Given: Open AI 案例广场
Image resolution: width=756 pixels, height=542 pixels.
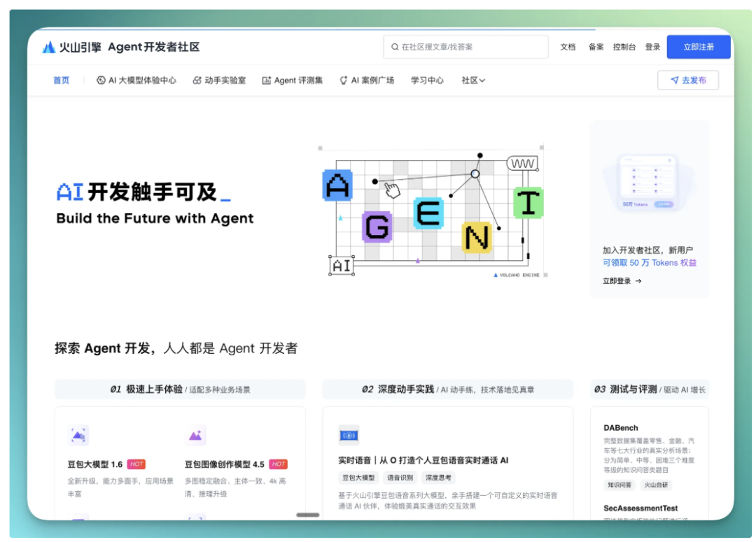Looking at the screenshot, I should (x=367, y=80).
